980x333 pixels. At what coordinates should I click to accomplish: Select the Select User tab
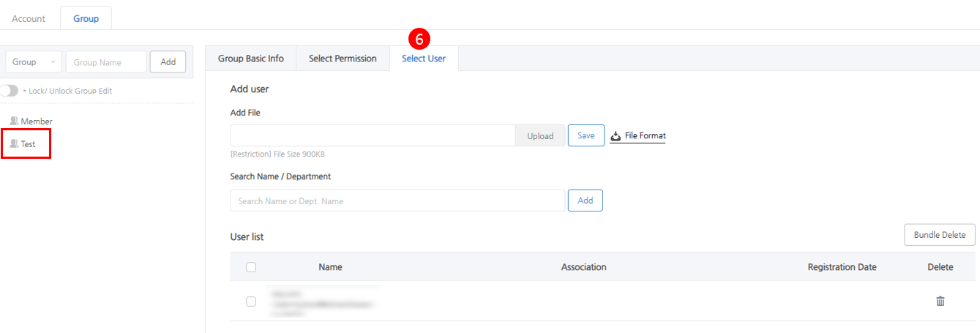coord(424,59)
